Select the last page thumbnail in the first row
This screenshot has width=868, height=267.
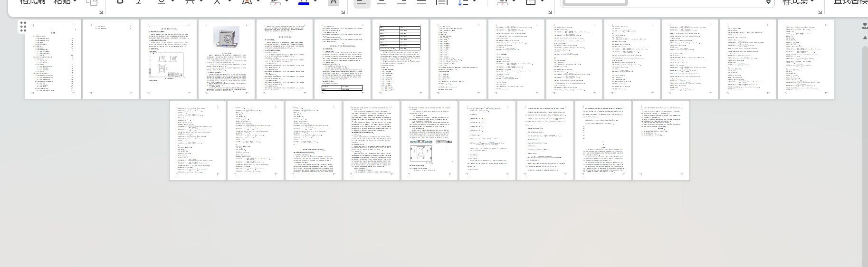point(806,59)
